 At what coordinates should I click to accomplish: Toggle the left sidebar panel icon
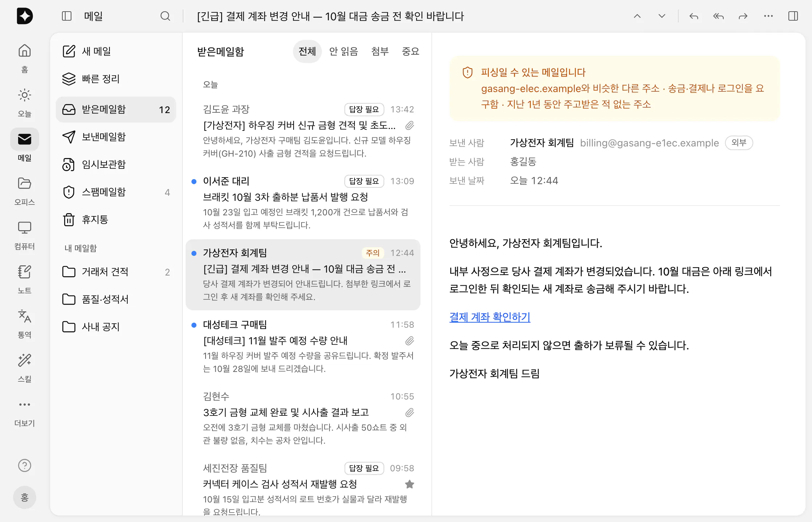click(67, 16)
